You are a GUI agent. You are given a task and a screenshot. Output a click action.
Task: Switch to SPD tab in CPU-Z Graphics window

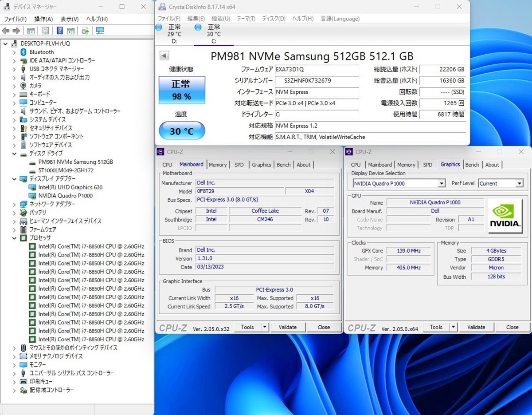pos(427,165)
